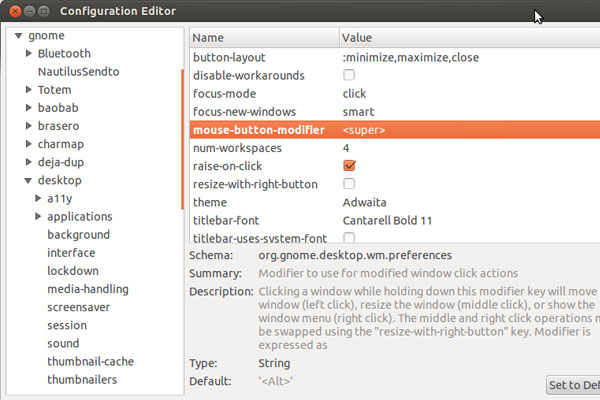Collapse the gnome tree node
600x400 pixels.
[18, 36]
